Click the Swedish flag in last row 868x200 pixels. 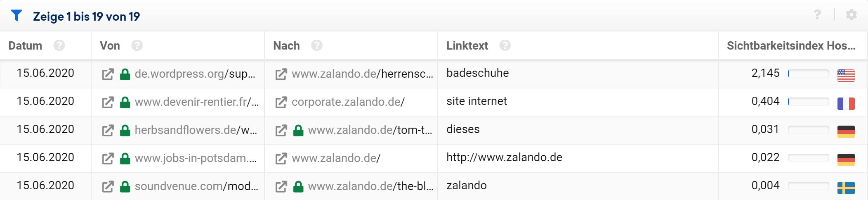coord(846,188)
